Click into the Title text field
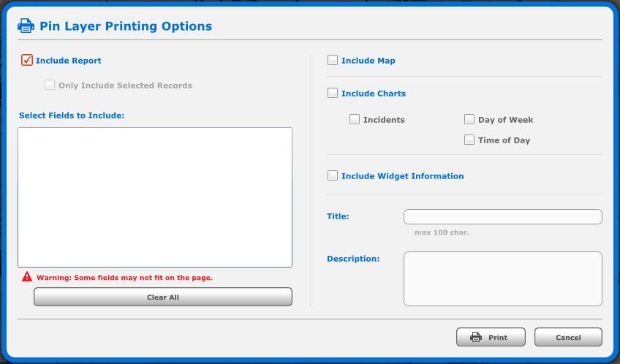Image resolution: width=620 pixels, height=364 pixels. (x=502, y=216)
